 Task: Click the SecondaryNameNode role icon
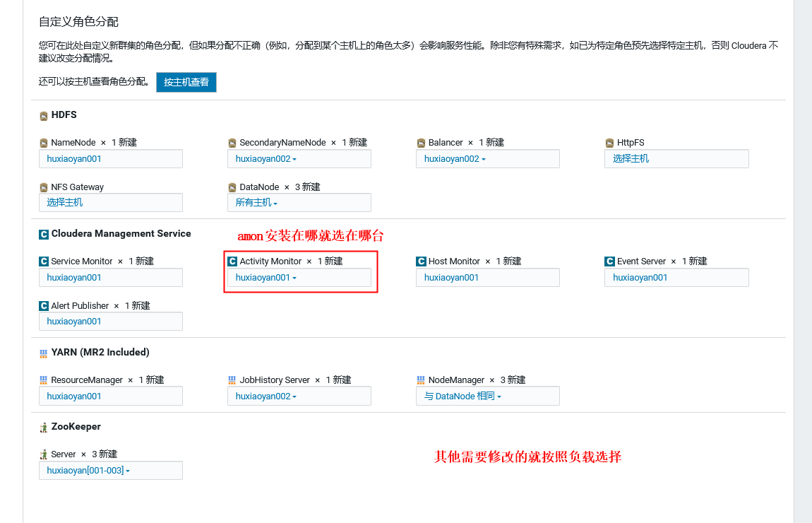pyautogui.click(x=232, y=143)
